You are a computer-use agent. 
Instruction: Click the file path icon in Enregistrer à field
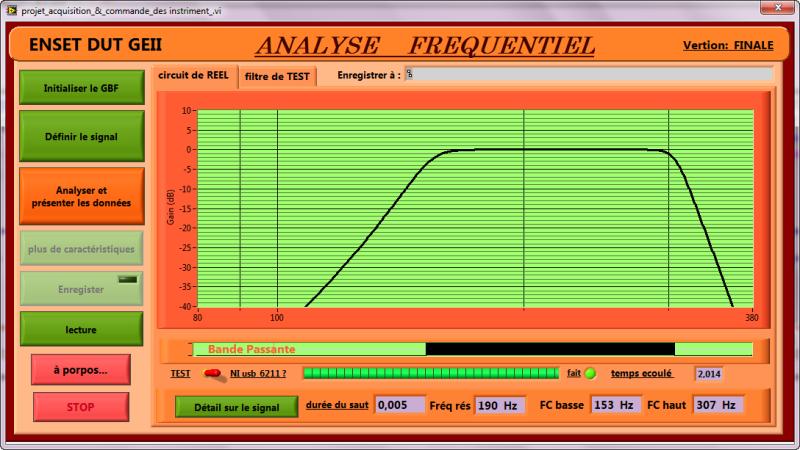click(x=409, y=74)
